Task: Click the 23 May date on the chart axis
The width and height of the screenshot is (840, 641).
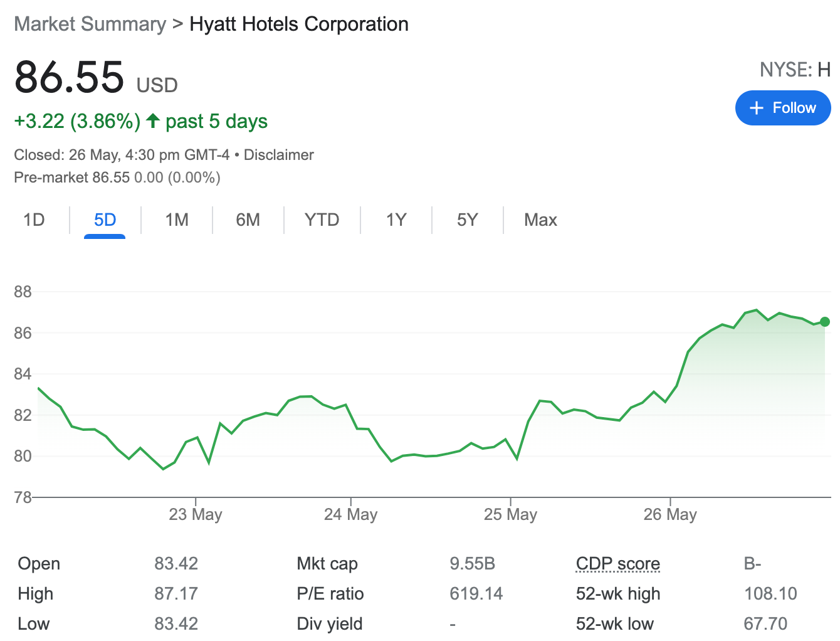Action: pyautogui.click(x=196, y=514)
